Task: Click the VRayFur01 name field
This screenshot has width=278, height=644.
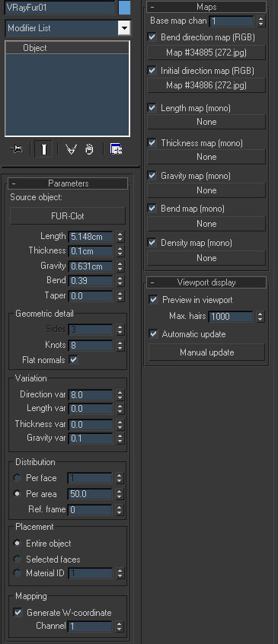Action: point(59,8)
